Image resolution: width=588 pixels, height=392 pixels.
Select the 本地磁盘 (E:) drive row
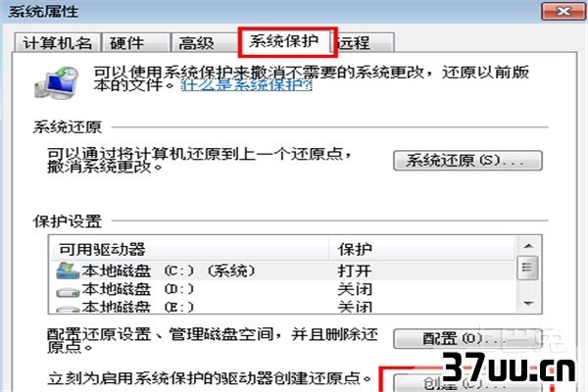click(283, 307)
